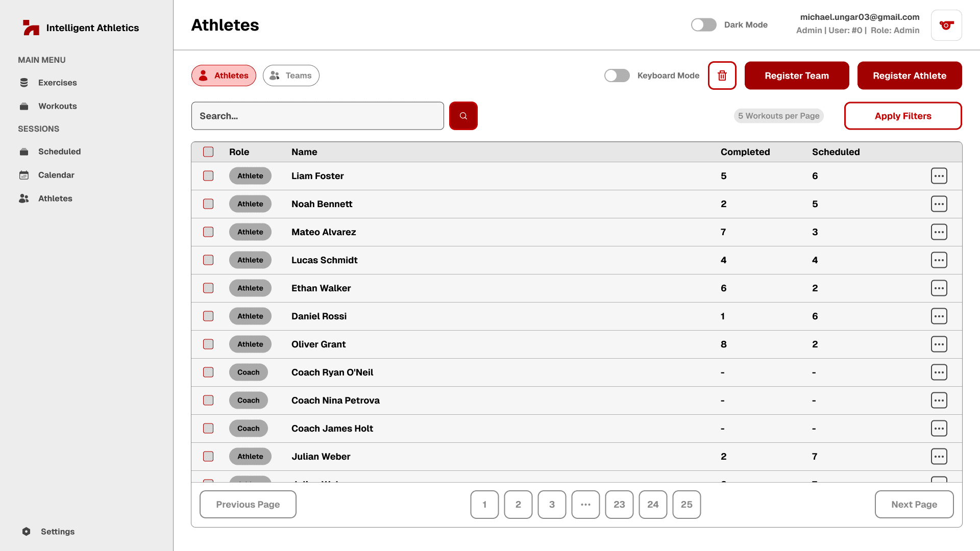Screen dimensions: 980x551
Task: Open the whistle profile icon in the header
Action: [946, 25]
